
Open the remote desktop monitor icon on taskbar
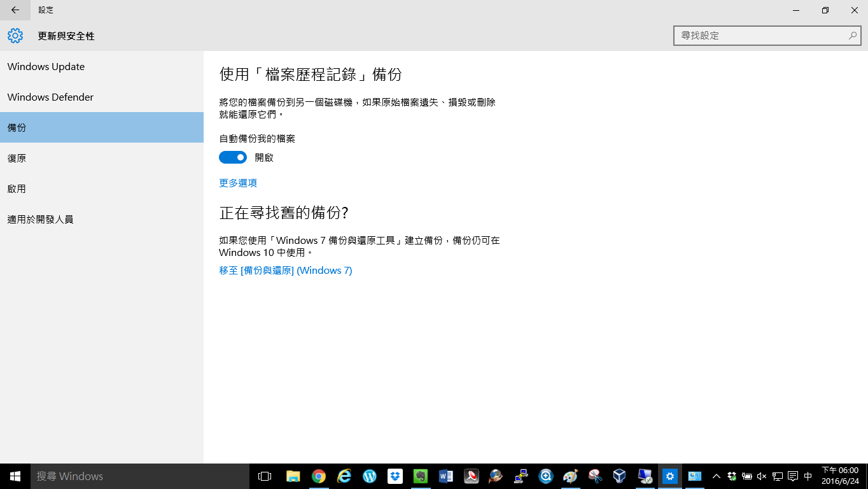[x=645, y=476]
